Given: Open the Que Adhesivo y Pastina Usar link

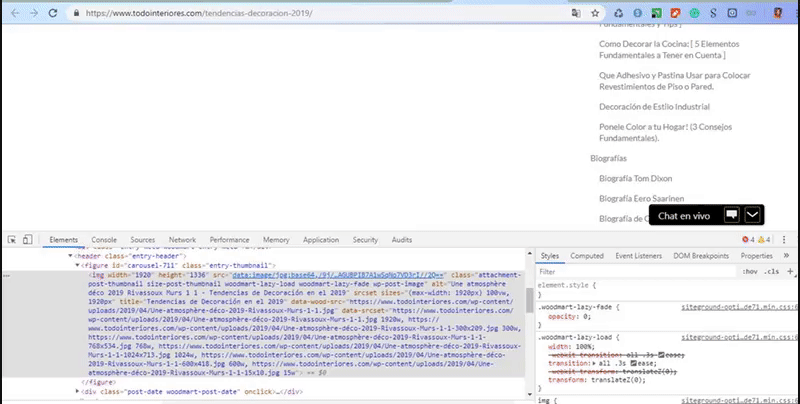Looking at the screenshot, I should (674, 81).
